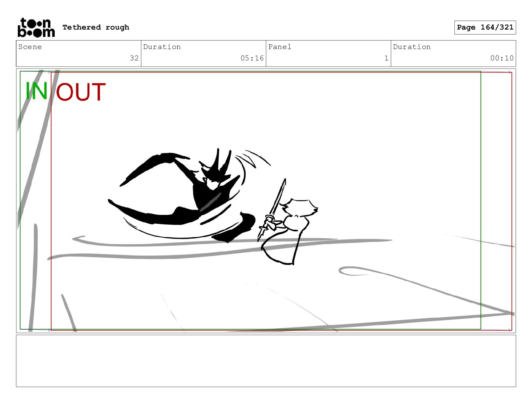Screen dimensions: 532x411
Task: Click the 'Scene' header label
Action: (30, 47)
